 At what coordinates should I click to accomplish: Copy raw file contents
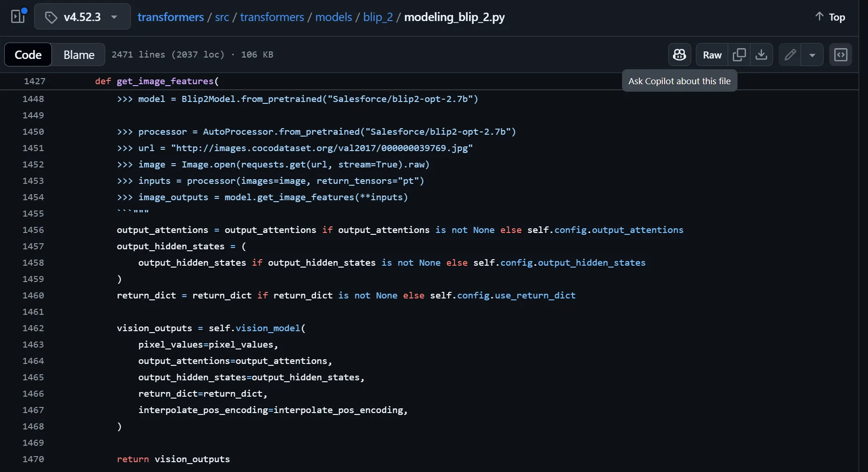739,55
